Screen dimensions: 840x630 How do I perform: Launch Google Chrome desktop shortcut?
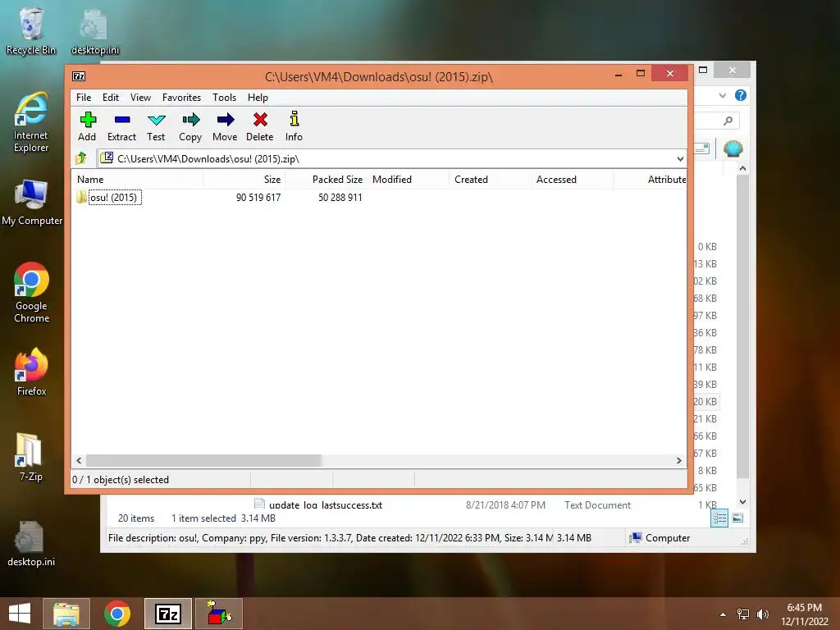(x=32, y=293)
